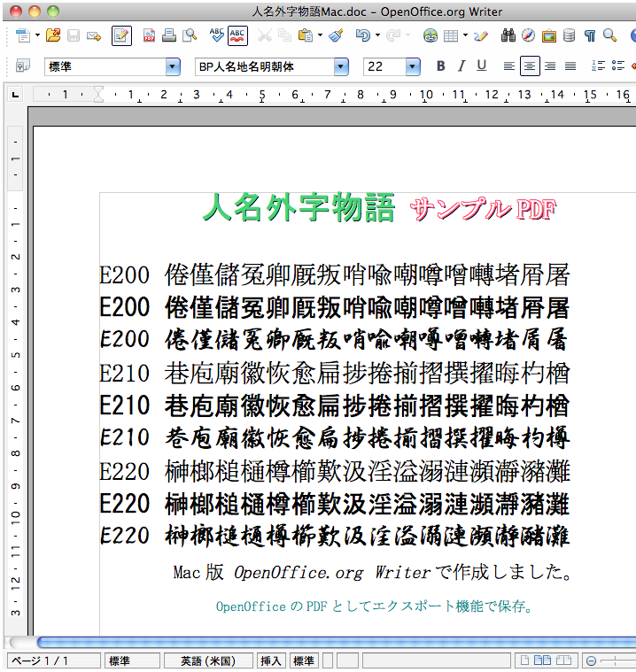Align text right
This screenshot has height=672, width=636.
[x=550, y=66]
